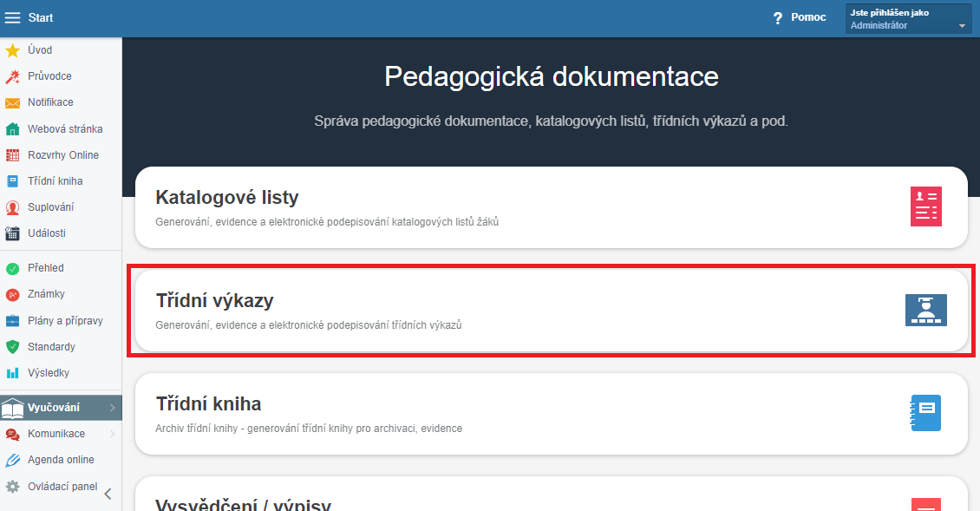
Task: Click the blue notebook icon for Třídní kniha
Action: pos(925,413)
